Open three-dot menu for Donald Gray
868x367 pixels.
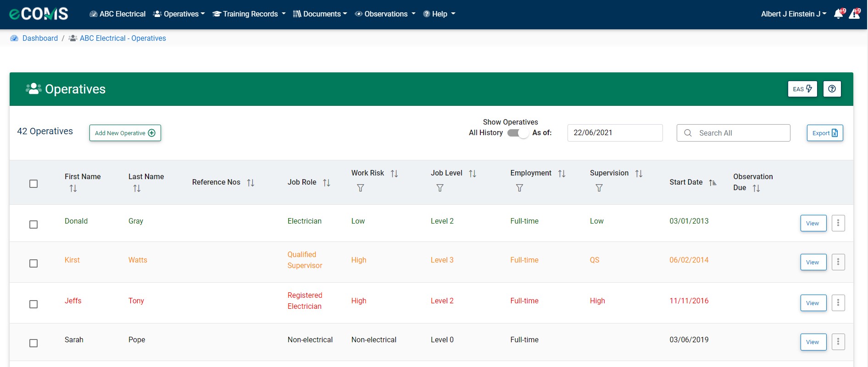838,223
